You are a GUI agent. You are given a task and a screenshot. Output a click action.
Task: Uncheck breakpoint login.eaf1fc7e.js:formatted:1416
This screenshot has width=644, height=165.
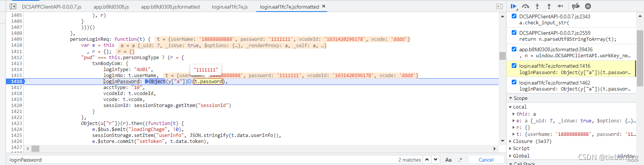click(514, 65)
